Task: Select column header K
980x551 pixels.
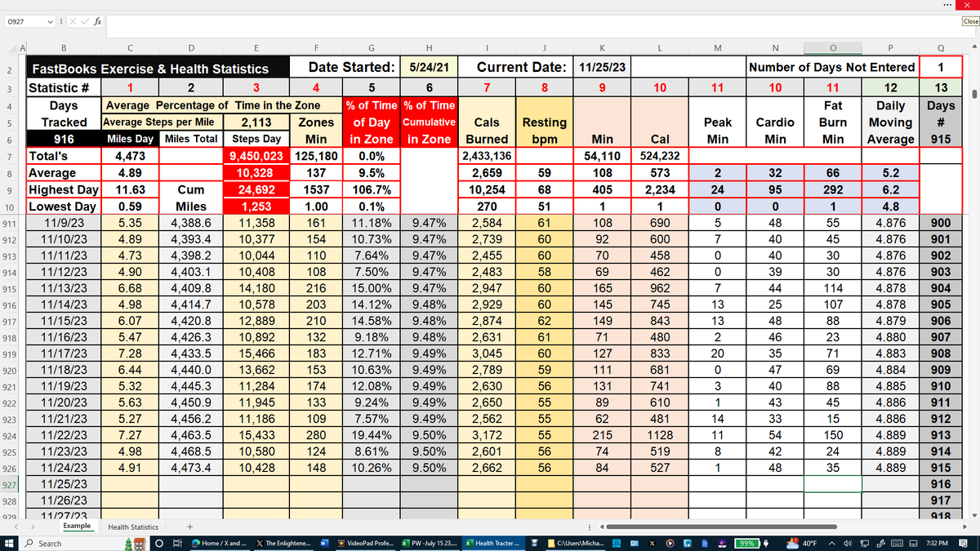Action: pos(603,48)
